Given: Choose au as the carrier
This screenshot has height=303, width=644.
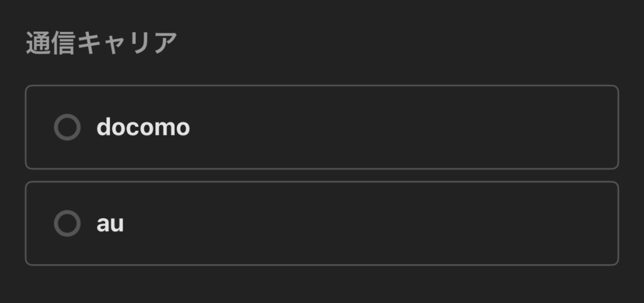Looking at the screenshot, I should (67, 224).
